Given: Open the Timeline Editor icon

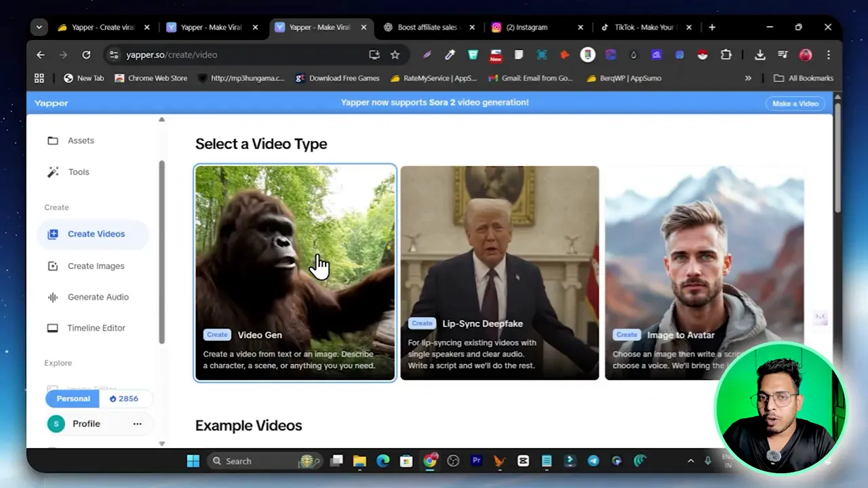Looking at the screenshot, I should [x=52, y=327].
